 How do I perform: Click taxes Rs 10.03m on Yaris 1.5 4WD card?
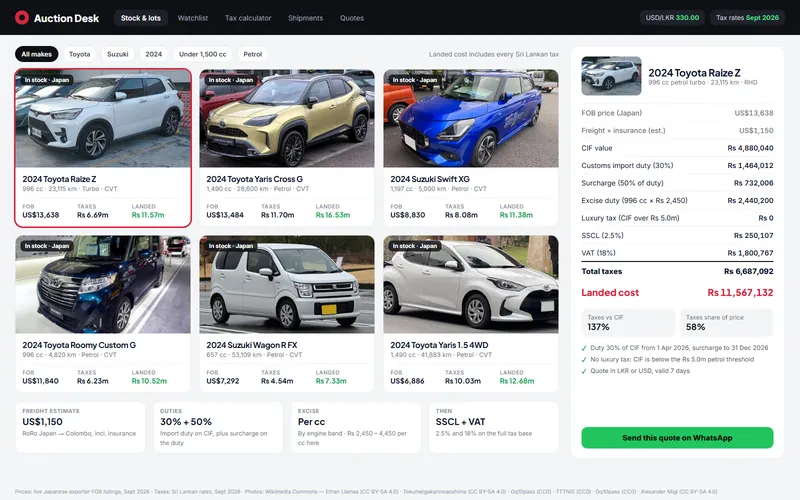(463, 381)
